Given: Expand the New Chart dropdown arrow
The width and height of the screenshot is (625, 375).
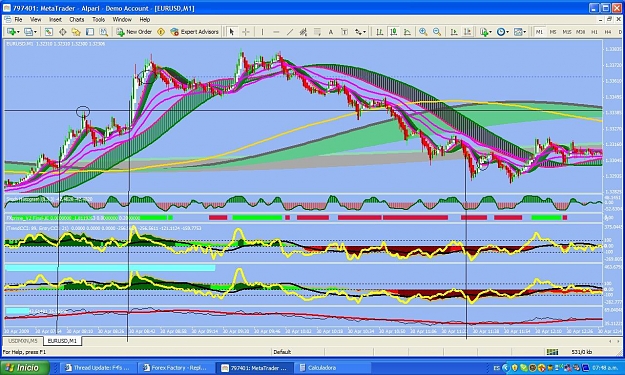Looking at the screenshot, I should pos(18,32).
